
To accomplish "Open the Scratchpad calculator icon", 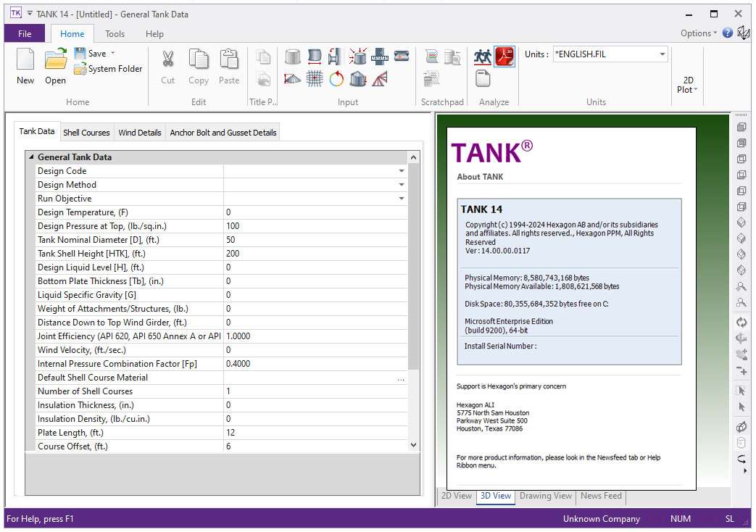I will click(432, 78).
